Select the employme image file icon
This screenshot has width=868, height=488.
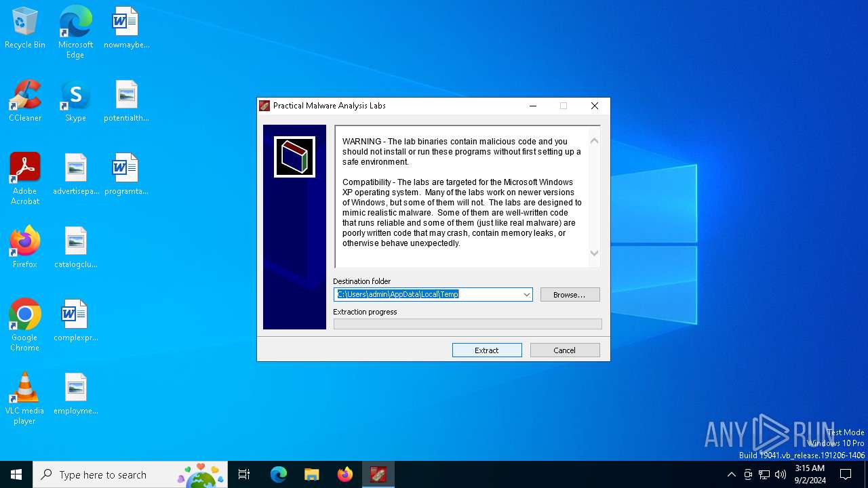point(75,394)
